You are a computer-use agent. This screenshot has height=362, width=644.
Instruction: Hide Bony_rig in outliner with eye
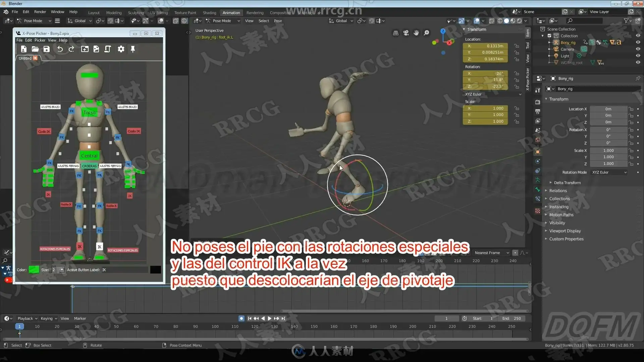click(x=638, y=42)
